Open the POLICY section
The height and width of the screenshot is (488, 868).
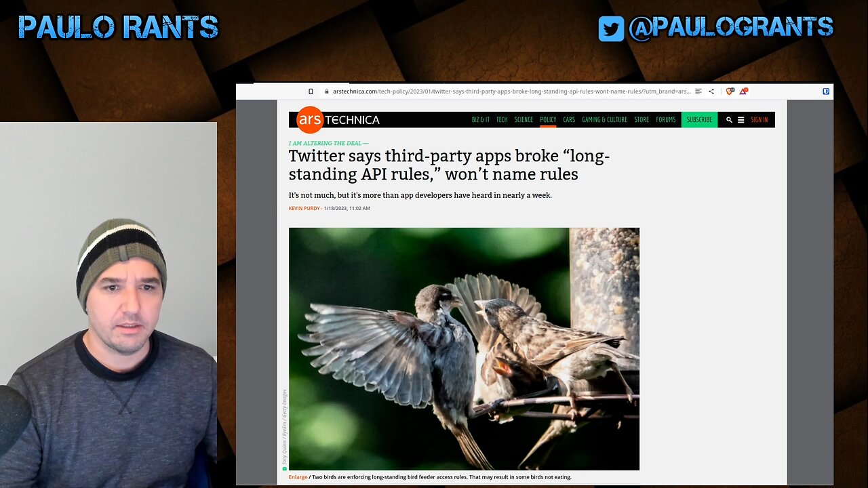[548, 120]
